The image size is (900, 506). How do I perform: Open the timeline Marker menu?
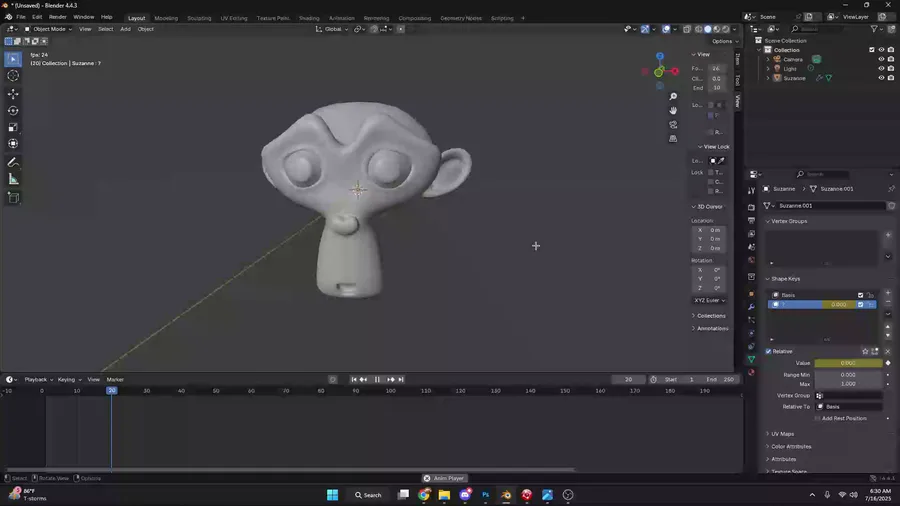tap(115, 379)
